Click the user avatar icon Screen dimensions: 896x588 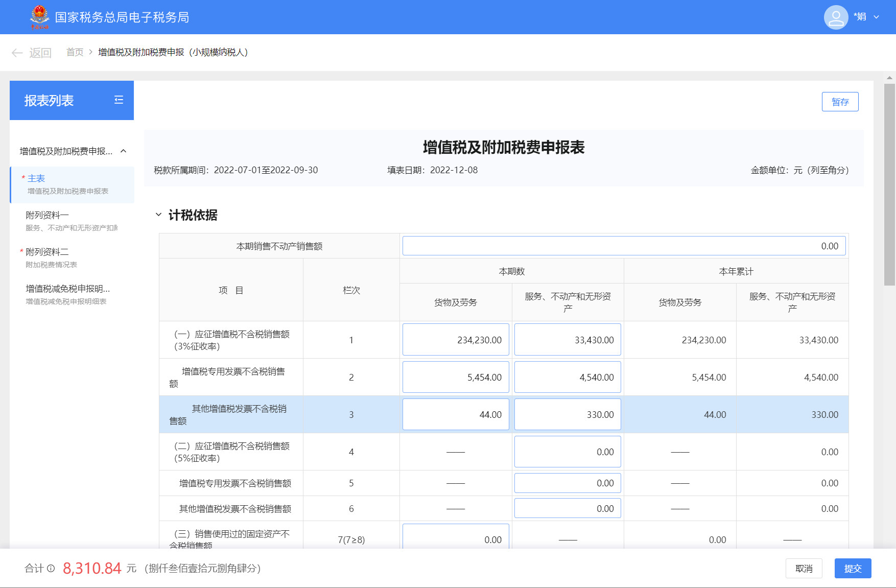coord(836,17)
